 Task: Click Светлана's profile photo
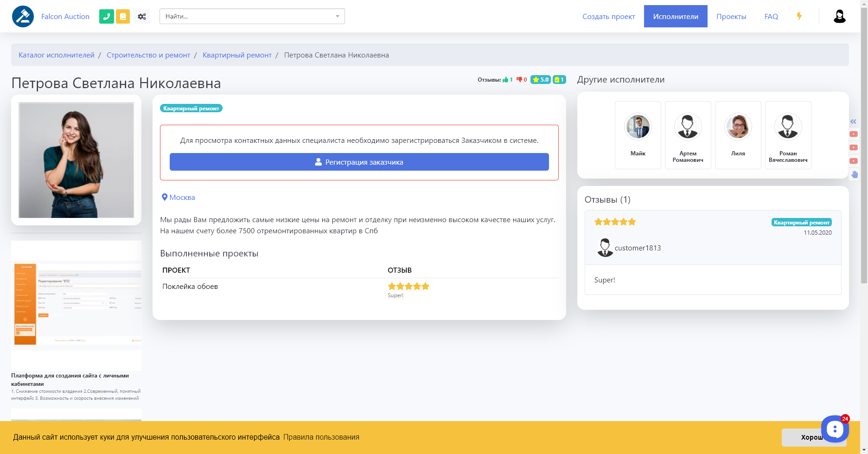[x=76, y=160]
